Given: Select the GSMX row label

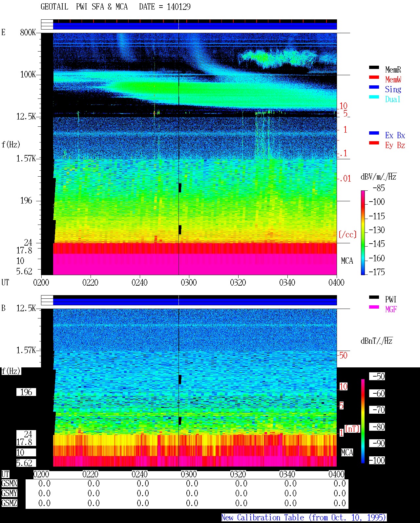Looking at the screenshot, I should (9, 483).
